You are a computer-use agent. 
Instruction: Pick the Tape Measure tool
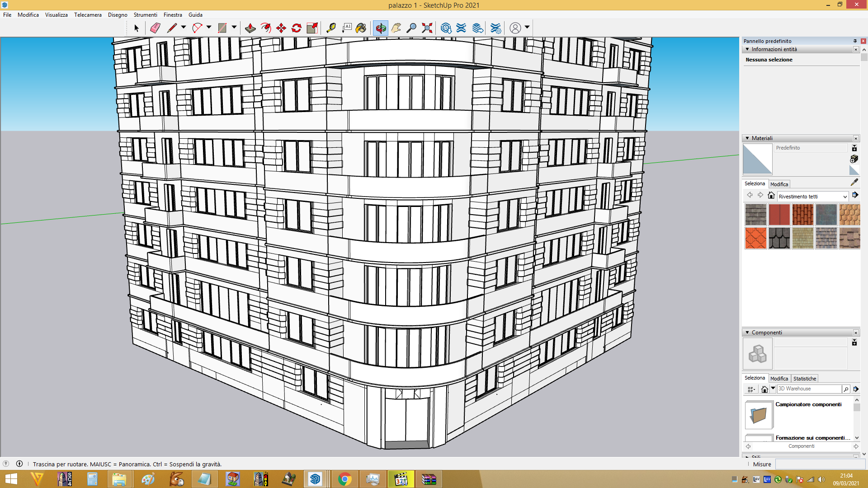coord(331,28)
